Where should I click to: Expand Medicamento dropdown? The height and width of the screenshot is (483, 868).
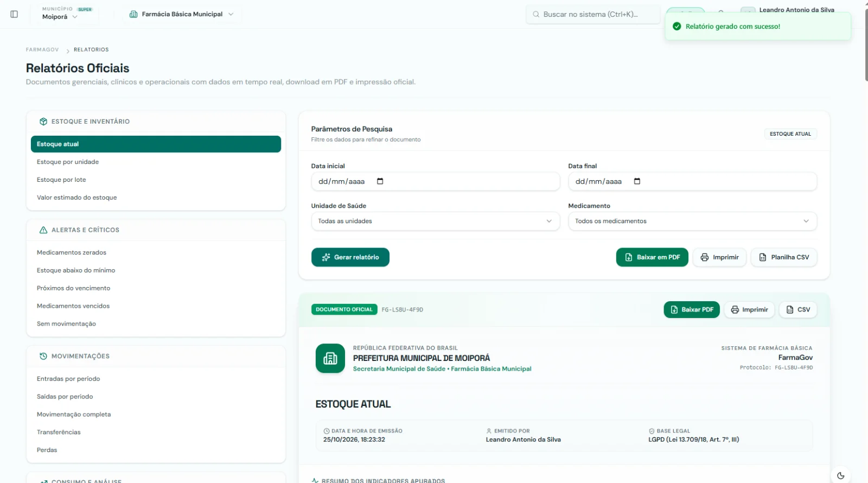[692, 221]
